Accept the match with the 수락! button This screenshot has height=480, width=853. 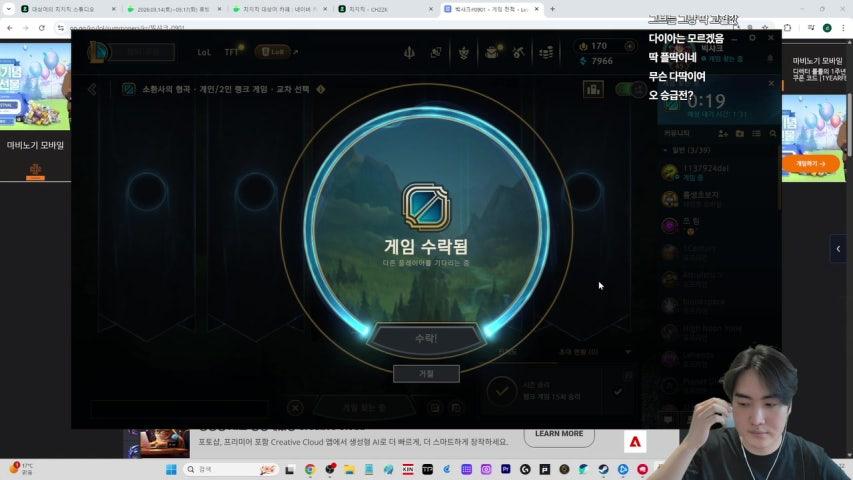[426, 339]
